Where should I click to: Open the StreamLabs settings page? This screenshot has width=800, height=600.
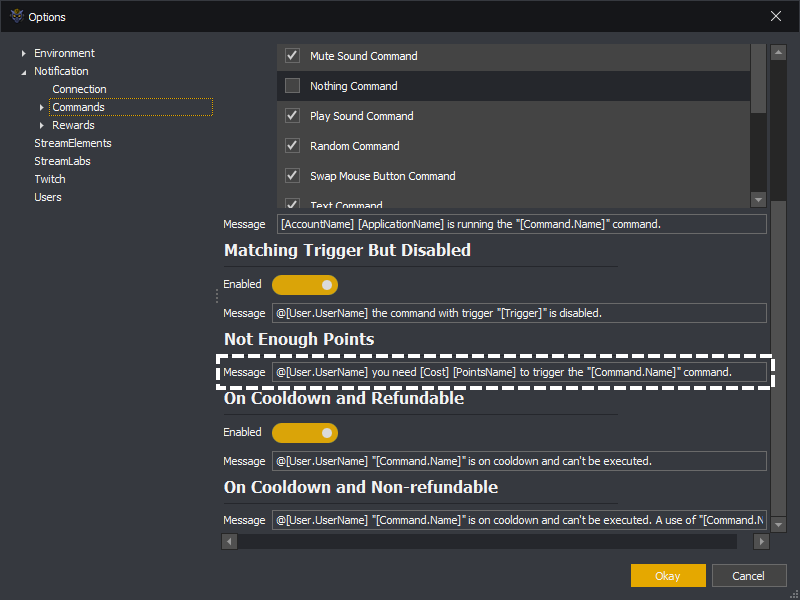point(62,161)
